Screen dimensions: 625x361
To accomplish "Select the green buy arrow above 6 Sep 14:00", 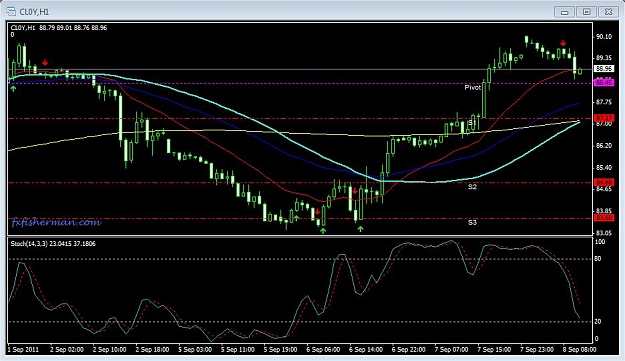I will click(361, 229).
